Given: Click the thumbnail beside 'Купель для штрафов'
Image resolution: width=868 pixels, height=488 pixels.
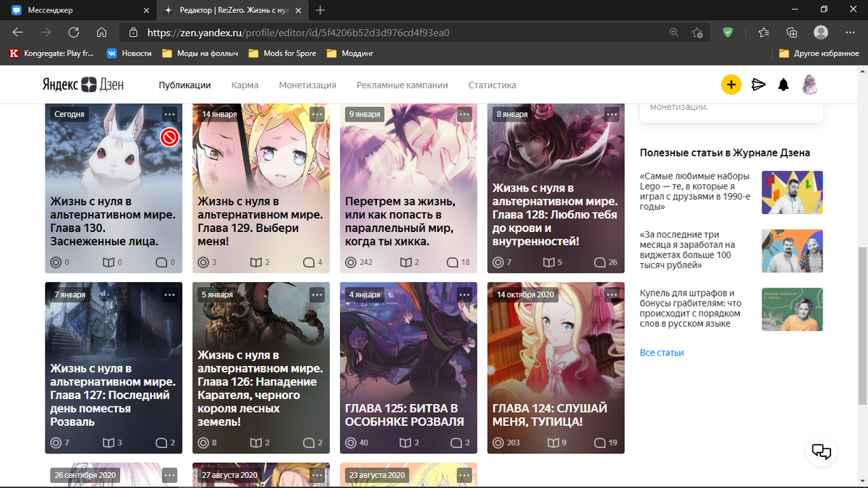Looking at the screenshot, I should pos(792,309).
